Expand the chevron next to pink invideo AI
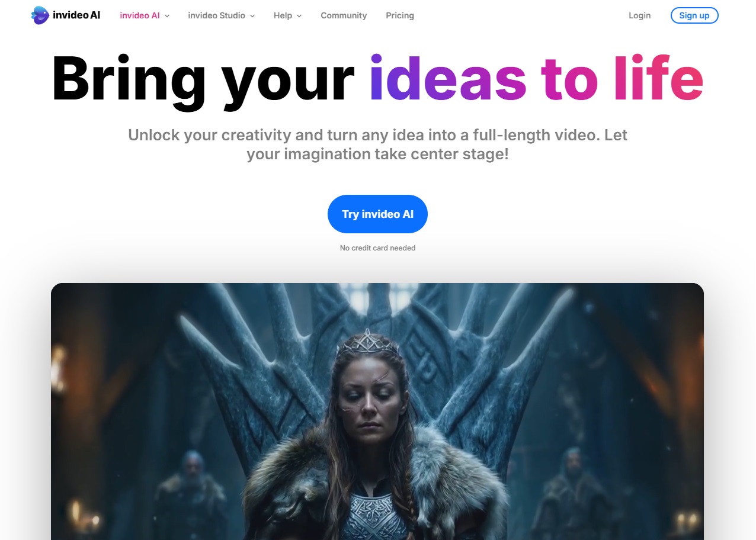 167,16
